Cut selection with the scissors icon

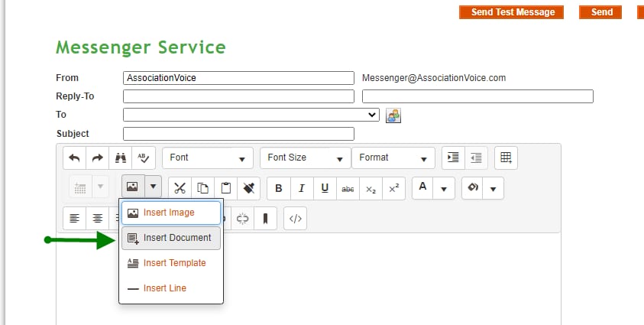[180, 188]
